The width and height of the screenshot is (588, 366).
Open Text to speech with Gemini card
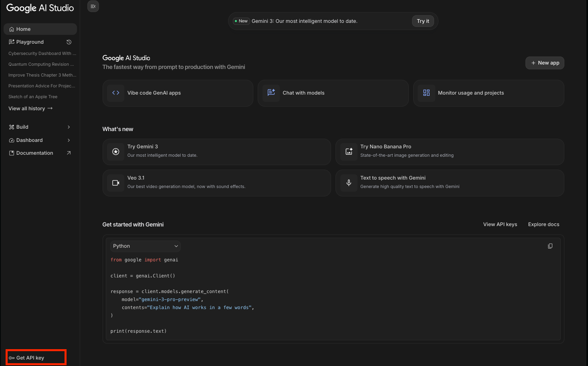449,183
